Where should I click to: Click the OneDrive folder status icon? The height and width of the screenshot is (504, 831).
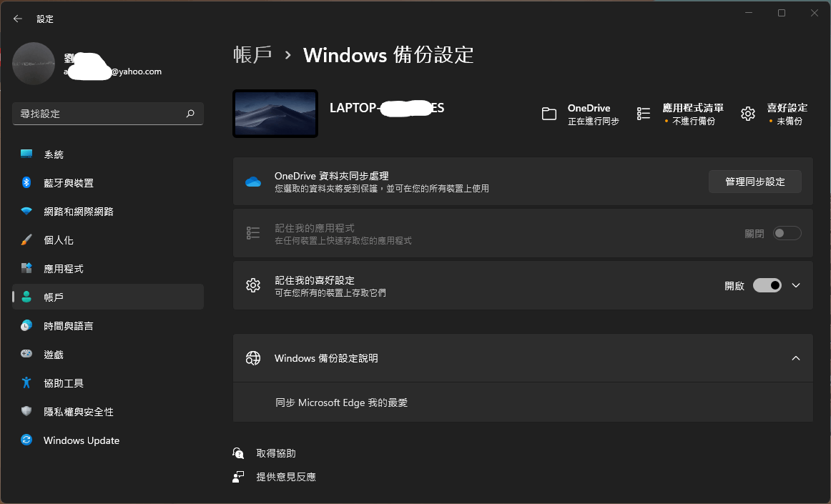549,114
